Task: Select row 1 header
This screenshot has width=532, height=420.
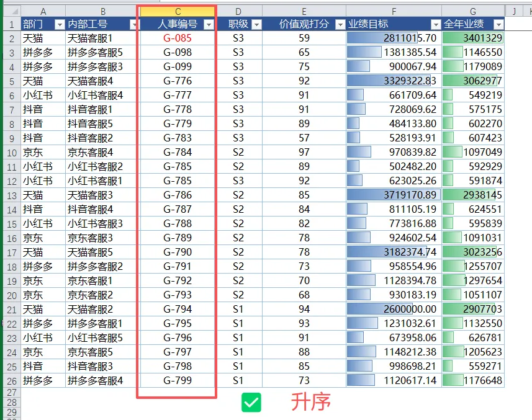Action: pos(12,24)
